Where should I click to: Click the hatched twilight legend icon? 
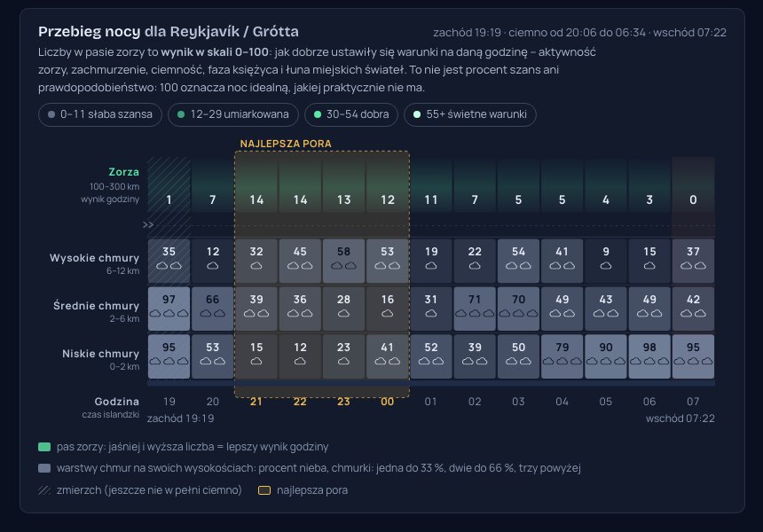pyautogui.click(x=44, y=490)
